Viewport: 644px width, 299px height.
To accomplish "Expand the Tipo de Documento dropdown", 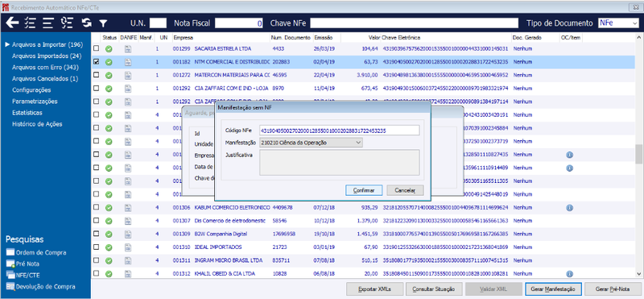I will pos(617,23).
